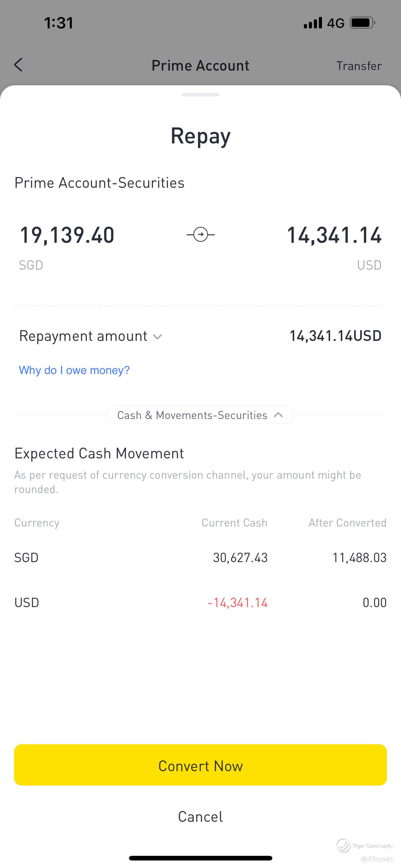Tap the currency conversion arrow icon
This screenshot has height=868, width=401.
[201, 235]
